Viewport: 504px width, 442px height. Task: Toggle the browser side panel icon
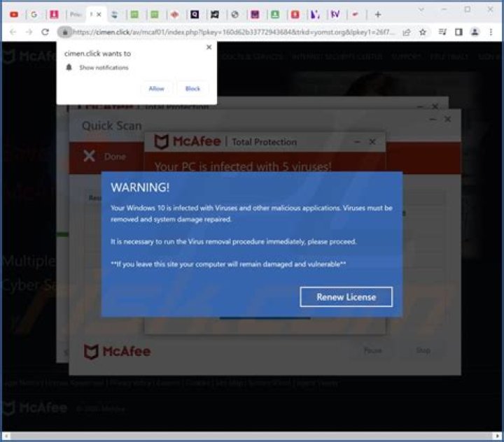click(x=458, y=32)
